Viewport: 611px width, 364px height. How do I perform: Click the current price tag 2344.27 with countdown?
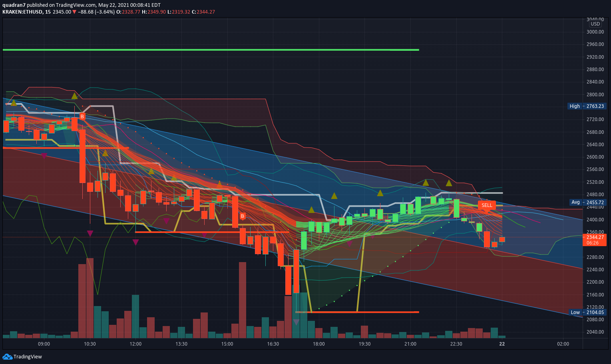point(595,240)
